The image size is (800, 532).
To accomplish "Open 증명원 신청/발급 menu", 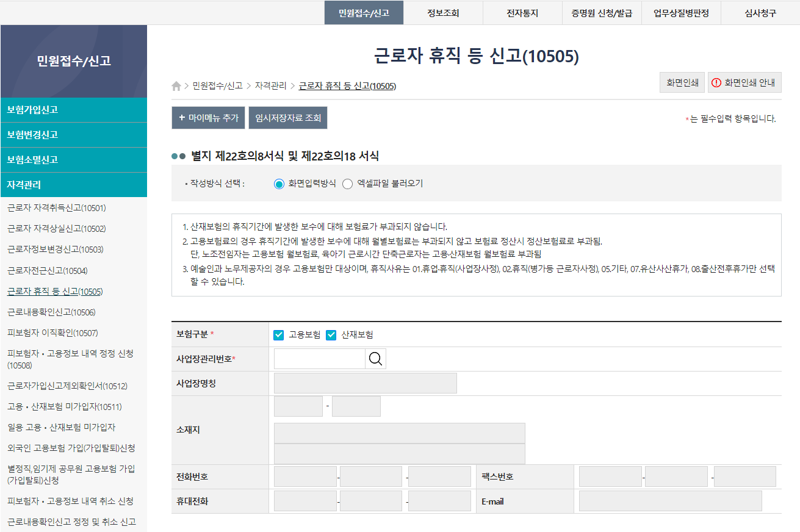I will click(x=602, y=13).
